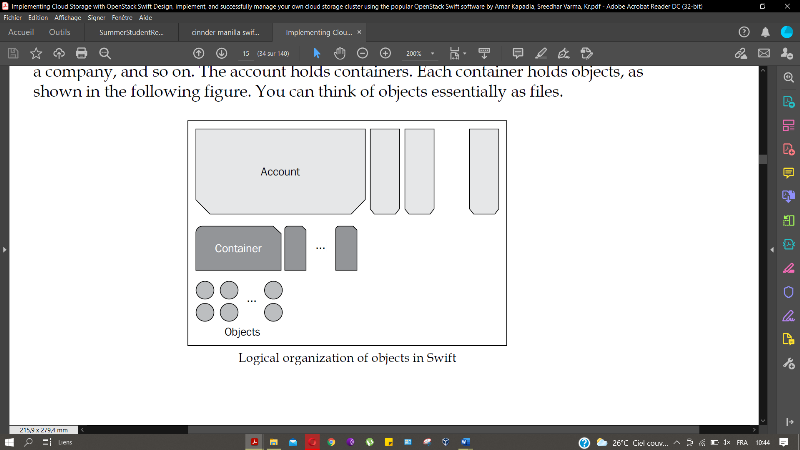Open the Affichage menu
Image resolution: width=800 pixels, height=450 pixels.
click(68, 18)
